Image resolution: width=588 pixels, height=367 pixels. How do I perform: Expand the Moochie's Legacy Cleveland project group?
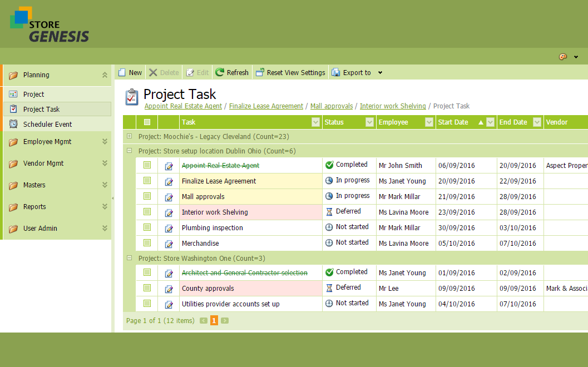(129, 136)
